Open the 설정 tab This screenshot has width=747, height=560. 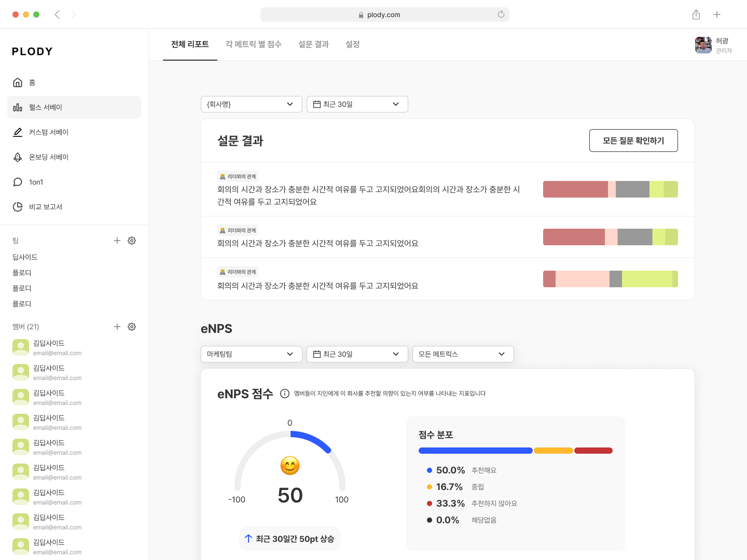pyautogui.click(x=353, y=45)
